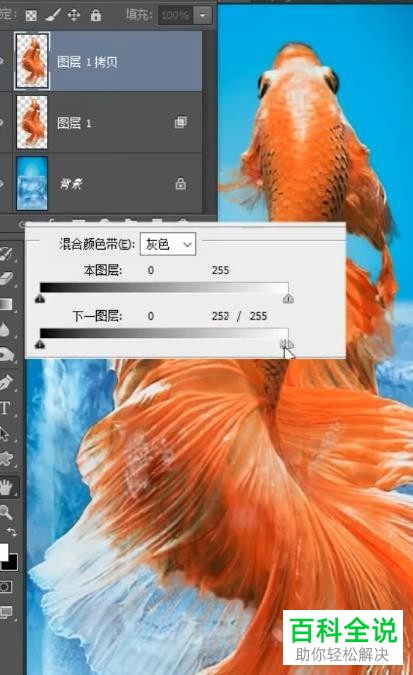
Task: Toggle lock position move icon
Action: click(x=74, y=15)
